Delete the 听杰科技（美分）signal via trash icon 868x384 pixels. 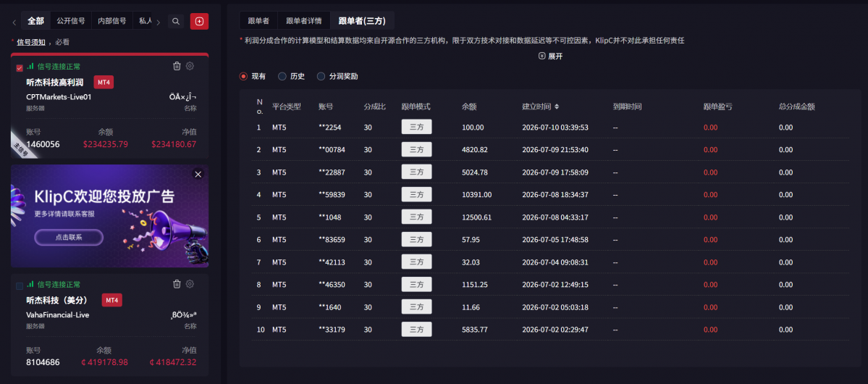177,284
